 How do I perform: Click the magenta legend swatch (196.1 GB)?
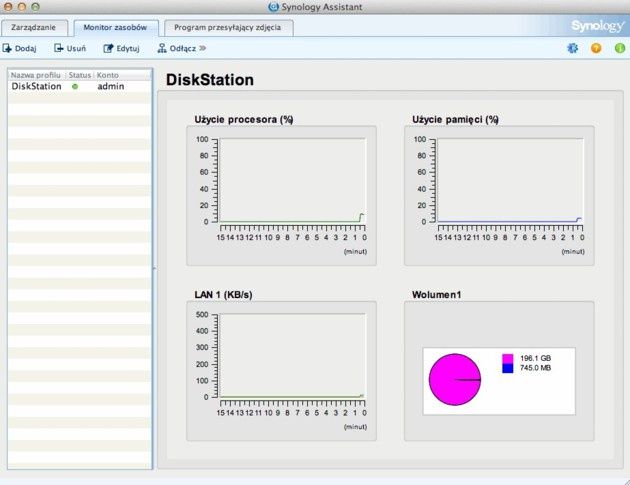tap(508, 358)
